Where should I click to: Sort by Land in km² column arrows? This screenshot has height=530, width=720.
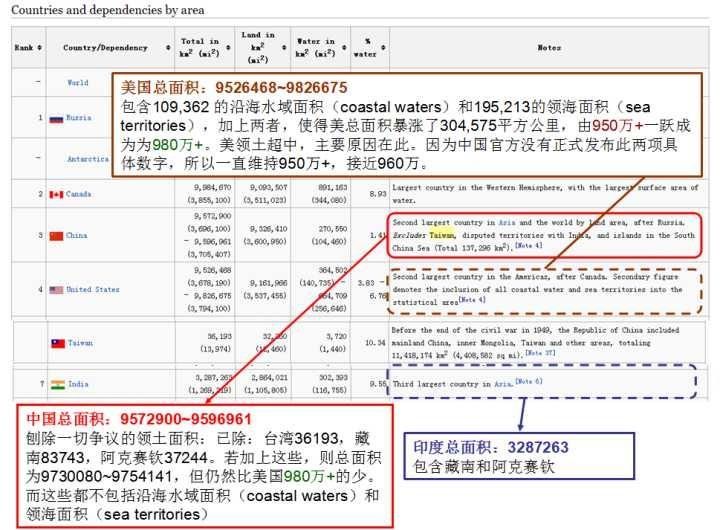click(284, 48)
